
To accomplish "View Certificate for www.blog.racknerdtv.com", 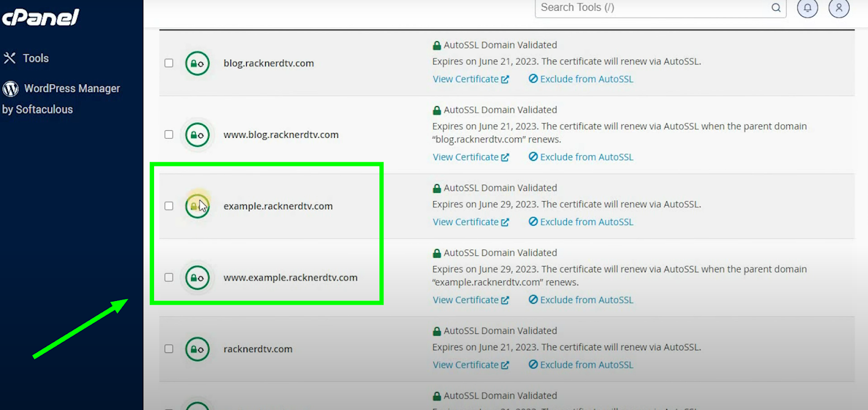I will point(471,157).
